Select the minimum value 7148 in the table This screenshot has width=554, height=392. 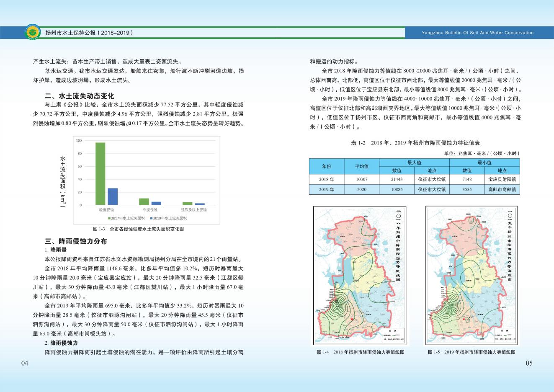click(467, 179)
